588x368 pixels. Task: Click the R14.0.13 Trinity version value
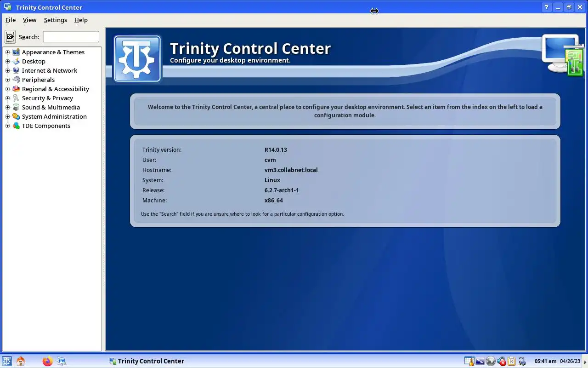[276, 149]
